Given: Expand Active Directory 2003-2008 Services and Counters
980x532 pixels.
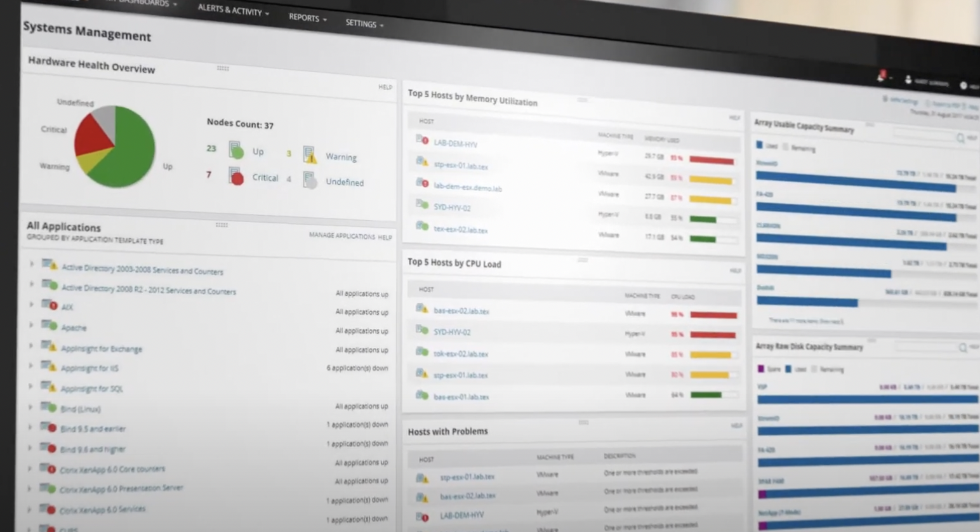Looking at the screenshot, I should point(32,263).
